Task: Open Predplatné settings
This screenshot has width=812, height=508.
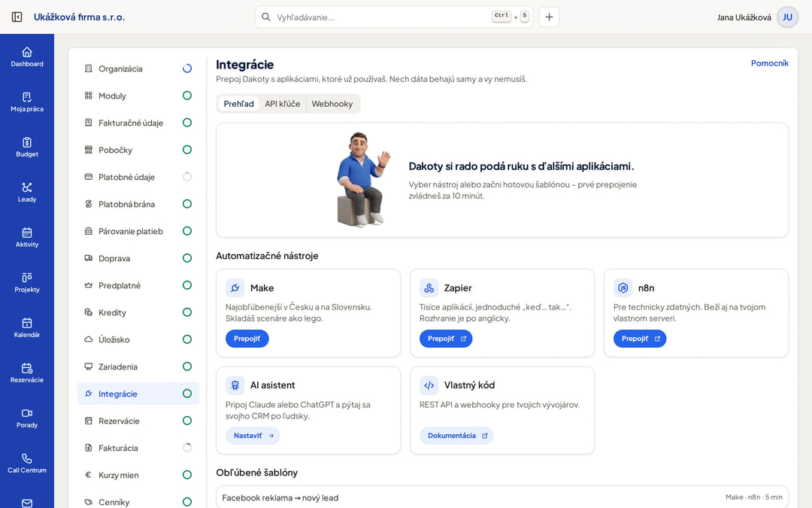Action: [138, 285]
